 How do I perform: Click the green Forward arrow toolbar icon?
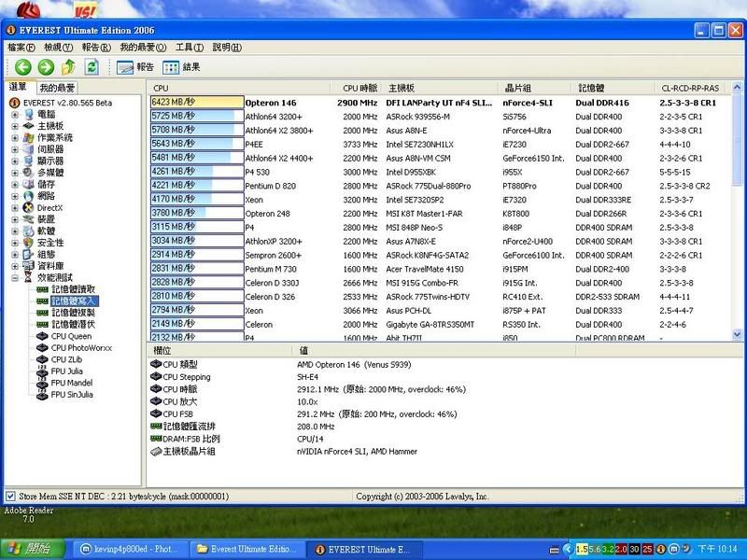click(x=45, y=67)
